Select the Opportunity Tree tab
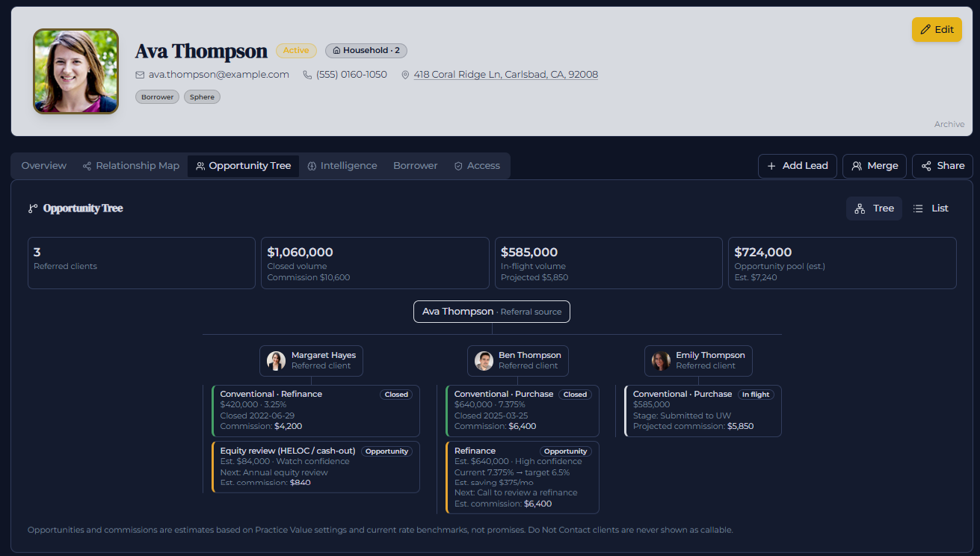The width and height of the screenshot is (980, 556). click(243, 166)
